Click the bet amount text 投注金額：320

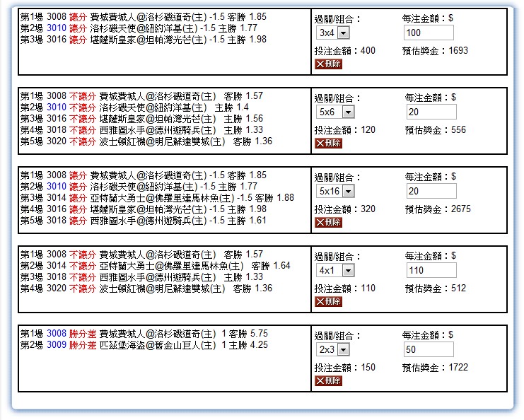[x=345, y=209]
